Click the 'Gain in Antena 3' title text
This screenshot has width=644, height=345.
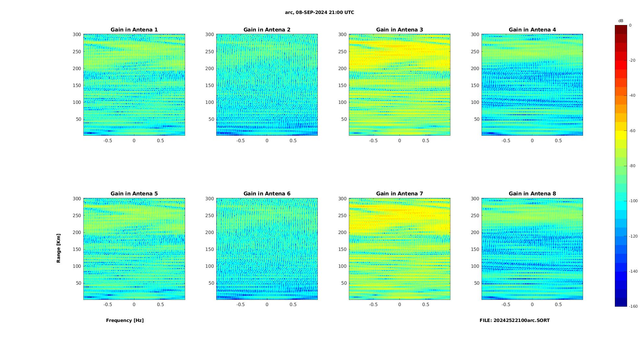click(x=400, y=30)
